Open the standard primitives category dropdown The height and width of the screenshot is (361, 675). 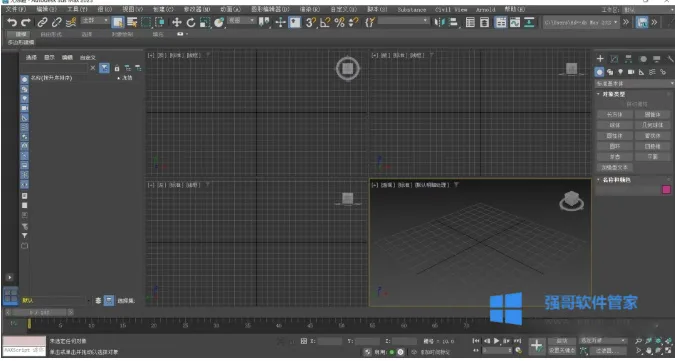tap(635, 83)
